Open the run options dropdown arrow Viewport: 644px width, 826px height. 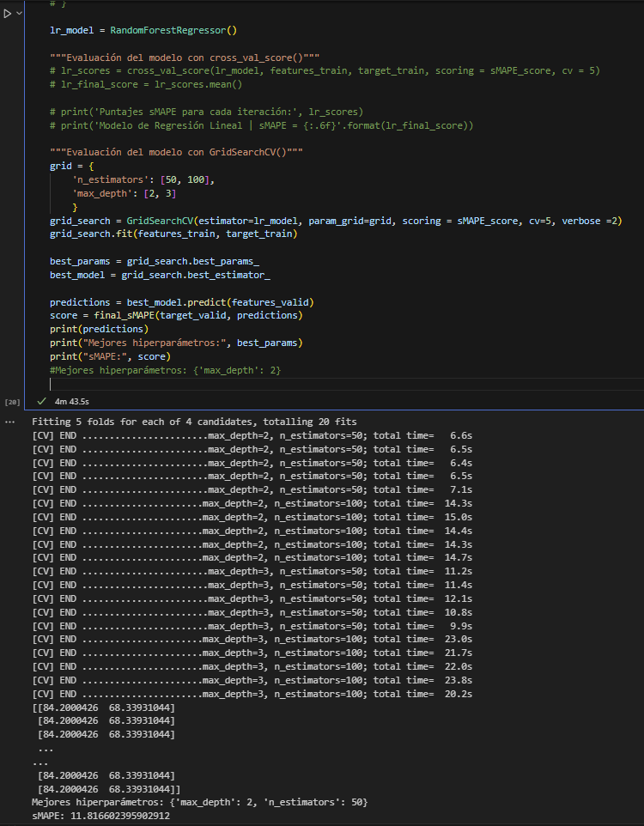pyautogui.click(x=21, y=14)
